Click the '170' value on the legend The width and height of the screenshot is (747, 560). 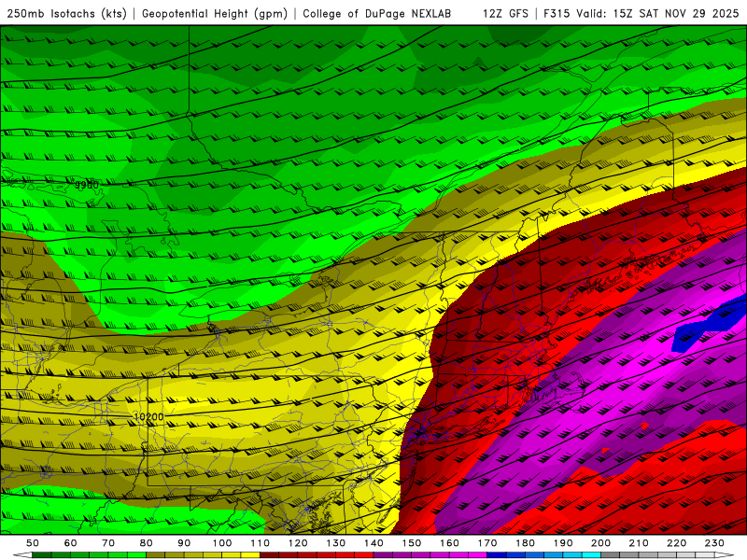[487, 543]
